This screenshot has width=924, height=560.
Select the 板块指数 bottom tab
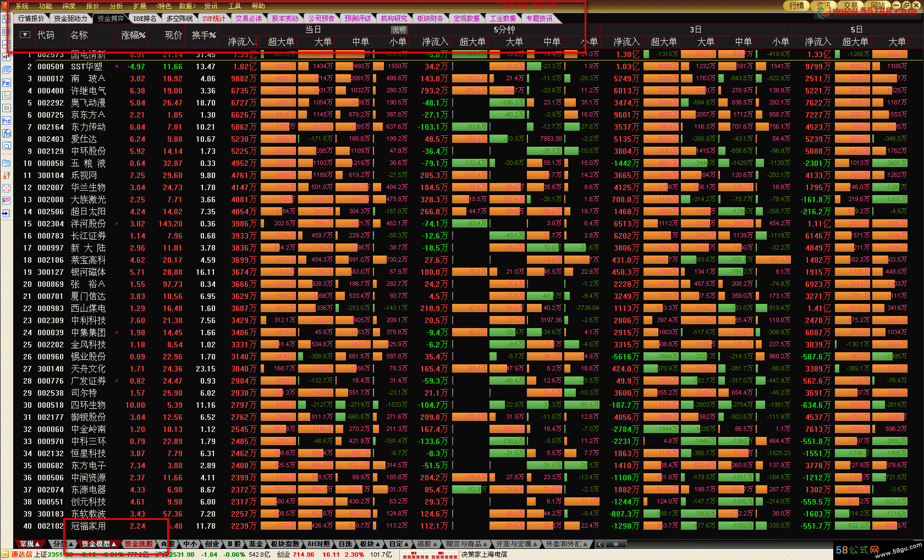click(285, 544)
